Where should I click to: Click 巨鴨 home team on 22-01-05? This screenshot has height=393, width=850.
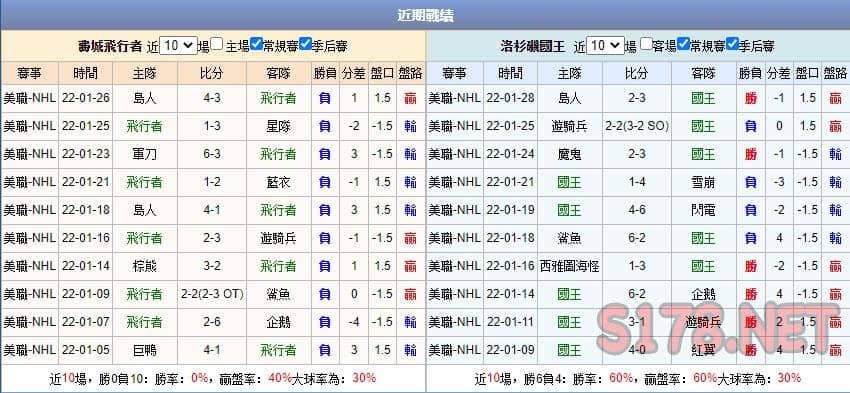145,350
